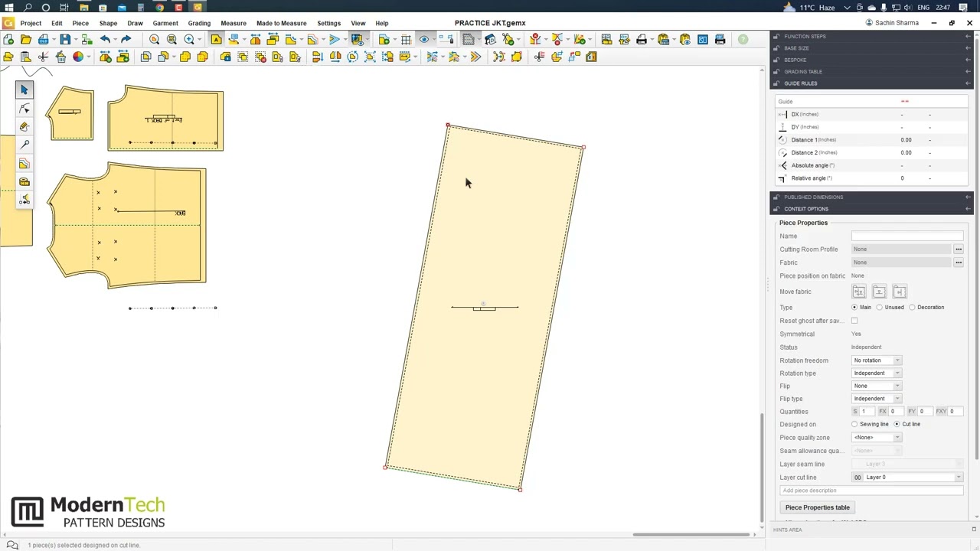Click the zoom-in magnifier icon
The image size is (980, 551).
point(189,39)
